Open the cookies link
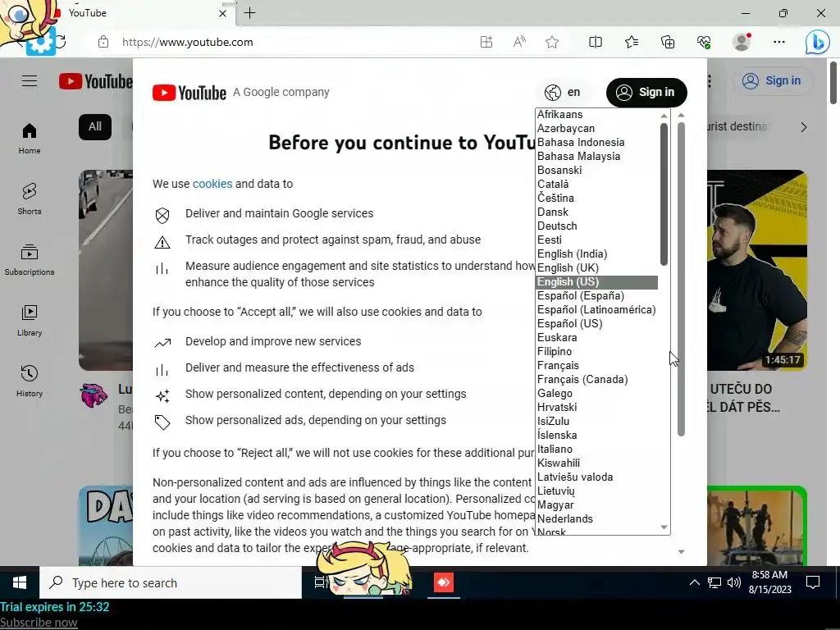Screen dimensions: 840x630 tap(212, 184)
